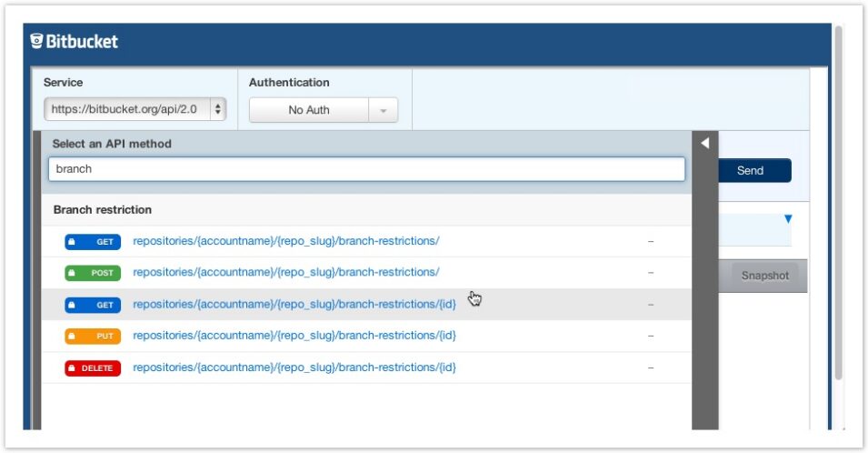Click the Bitbucket logo
This screenshot has width=868, height=453.
75,42
